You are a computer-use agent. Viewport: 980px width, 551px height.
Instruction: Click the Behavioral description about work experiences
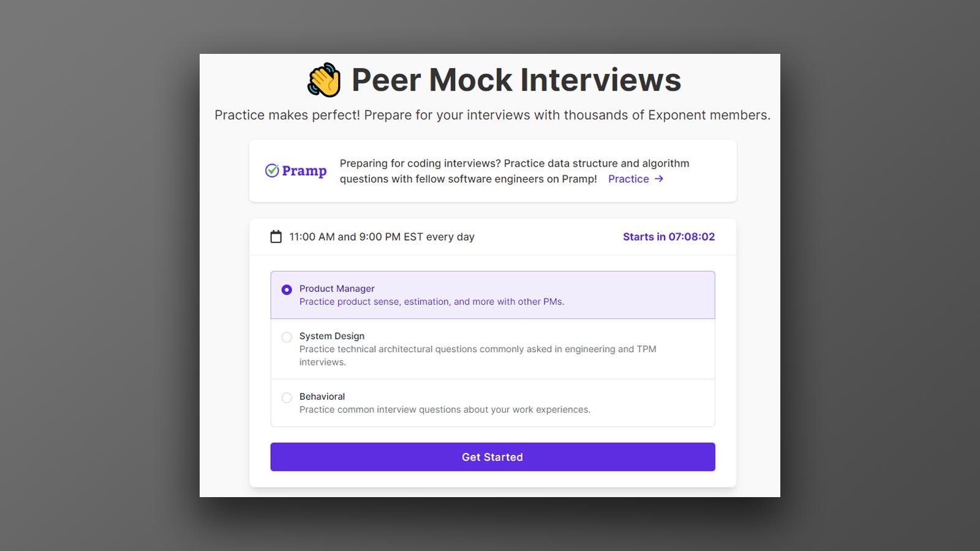[445, 410]
